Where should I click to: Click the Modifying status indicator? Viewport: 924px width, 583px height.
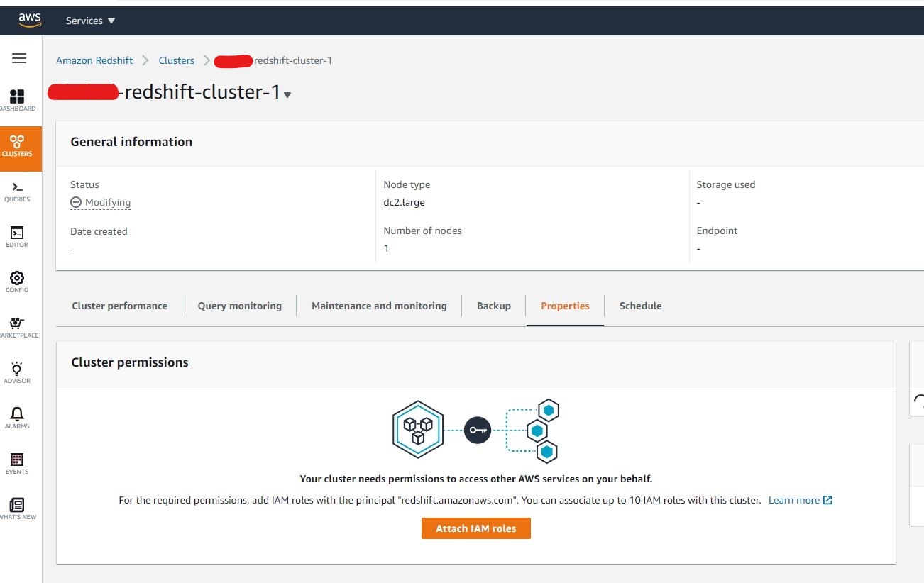[x=101, y=202]
